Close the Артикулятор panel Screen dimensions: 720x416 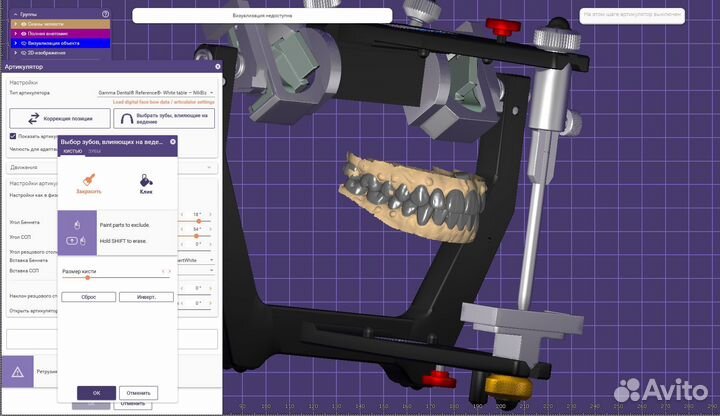[x=215, y=67]
